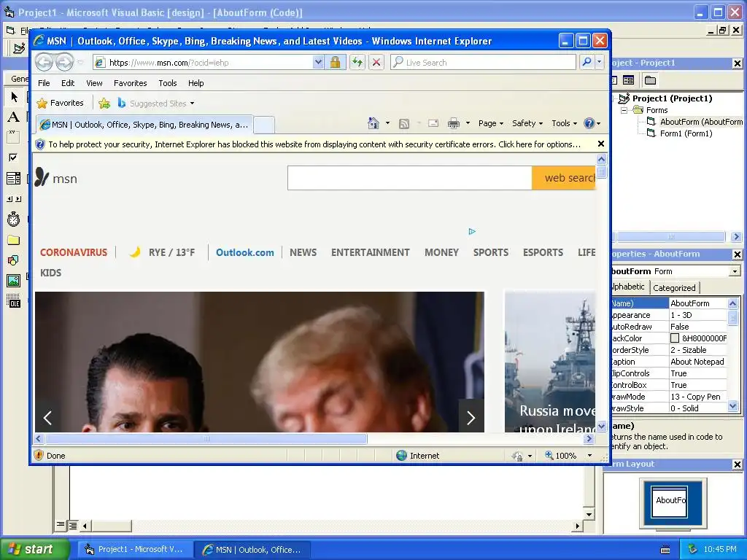The width and height of the screenshot is (747, 560).
Task: Click the BackColor color swatch in Properties
Action: pyautogui.click(x=675, y=338)
